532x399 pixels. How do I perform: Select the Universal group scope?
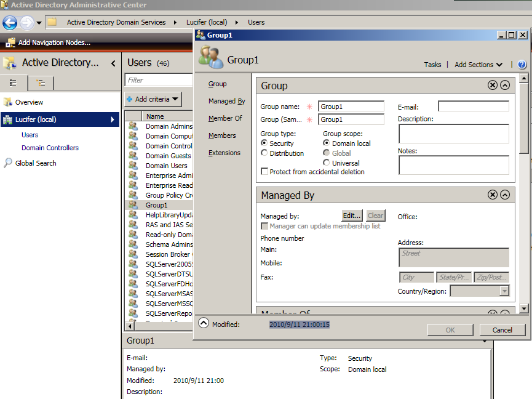click(326, 163)
